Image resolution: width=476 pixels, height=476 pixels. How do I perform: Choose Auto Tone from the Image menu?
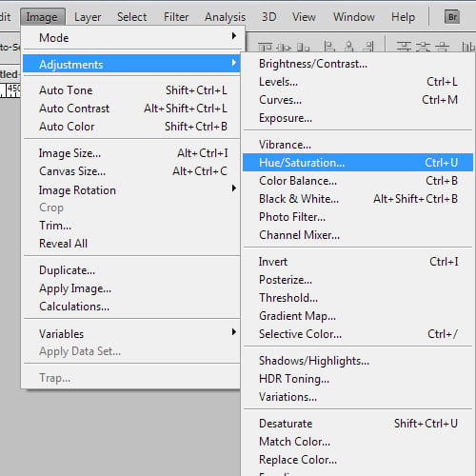point(131,90)
